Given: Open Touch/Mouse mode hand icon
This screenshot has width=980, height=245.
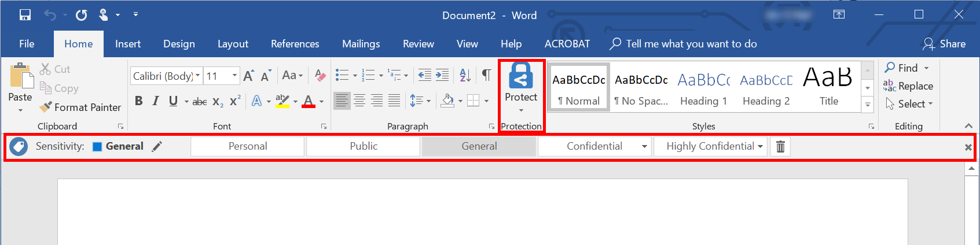Looking at the screenshot, I should tap(104, 15).
